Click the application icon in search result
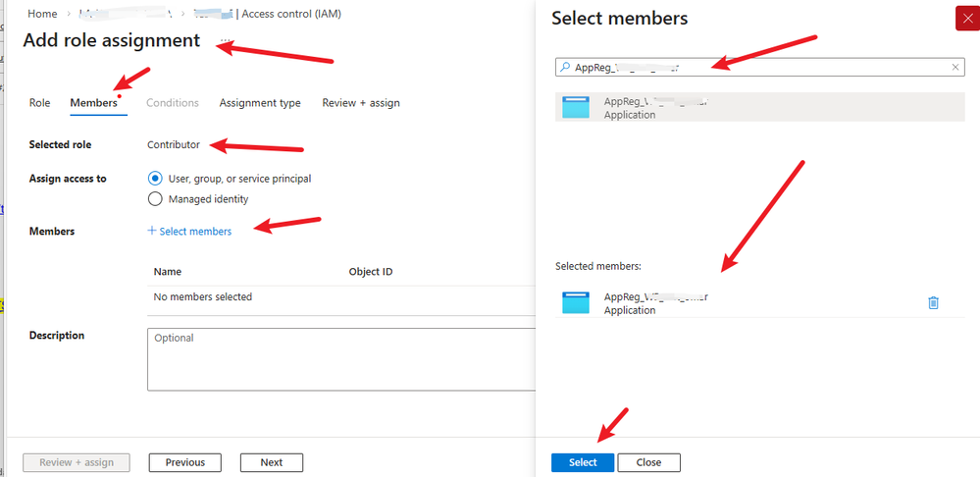This screenshot has height=477, width=980. (x=576, y=107)
